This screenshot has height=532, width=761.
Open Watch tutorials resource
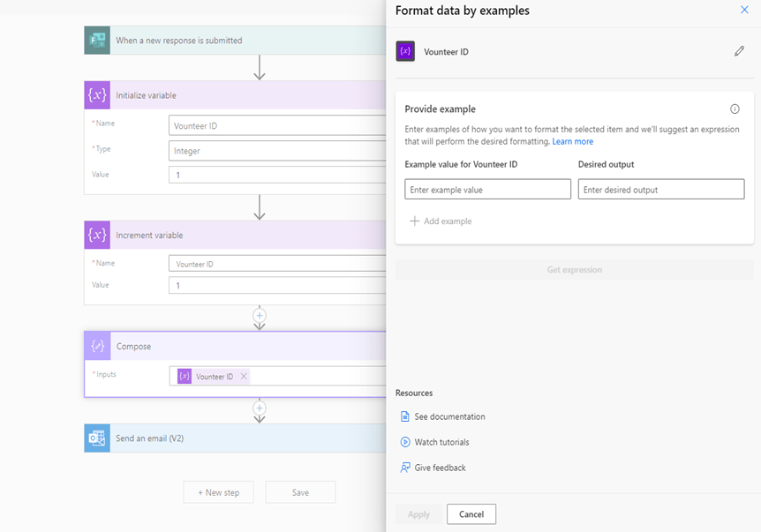[441, 442]
